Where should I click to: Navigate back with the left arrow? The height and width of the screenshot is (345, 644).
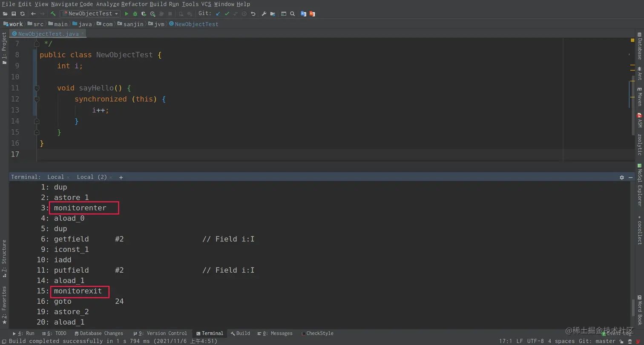pyautogui.click(x=33, y=14)
